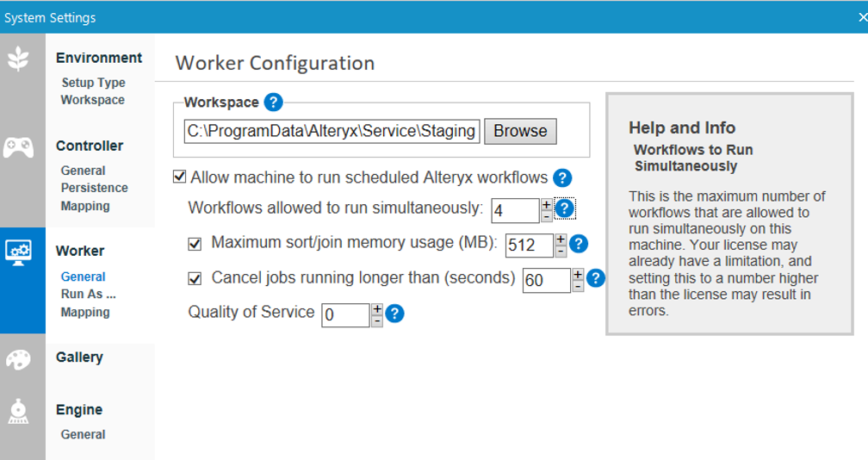The image size is (868, 460).
Task: Click into the Workspace path text field
Action: coord(332,131)
